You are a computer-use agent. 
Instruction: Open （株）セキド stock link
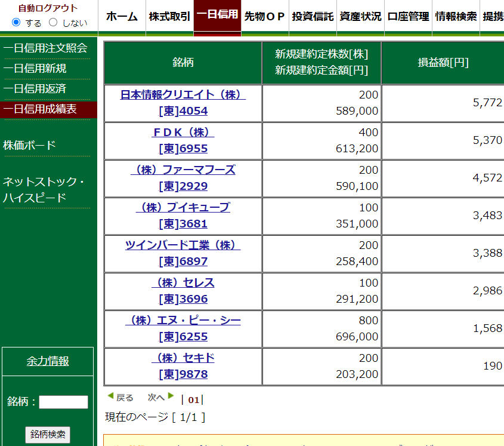point(183,358)
